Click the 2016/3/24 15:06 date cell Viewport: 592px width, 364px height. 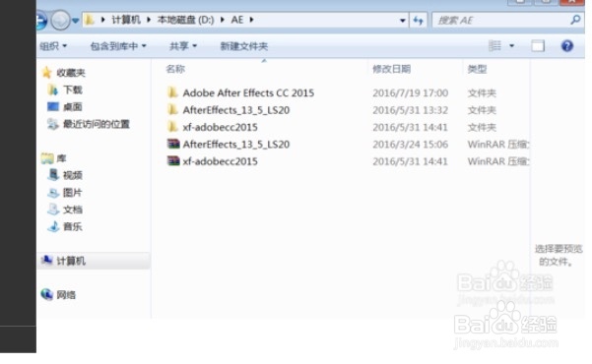(x=411, y=144)
